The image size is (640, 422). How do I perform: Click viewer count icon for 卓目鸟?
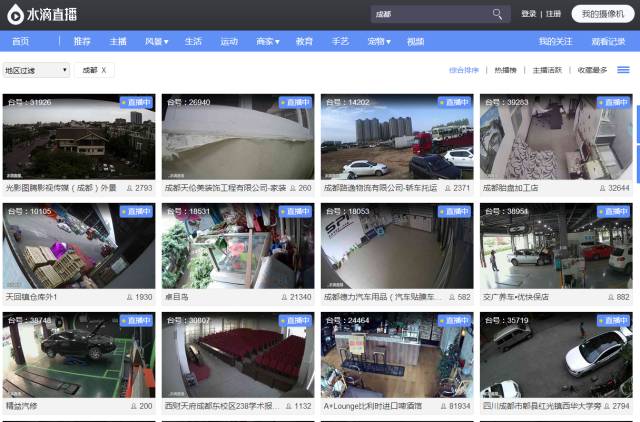pos(286,297)
